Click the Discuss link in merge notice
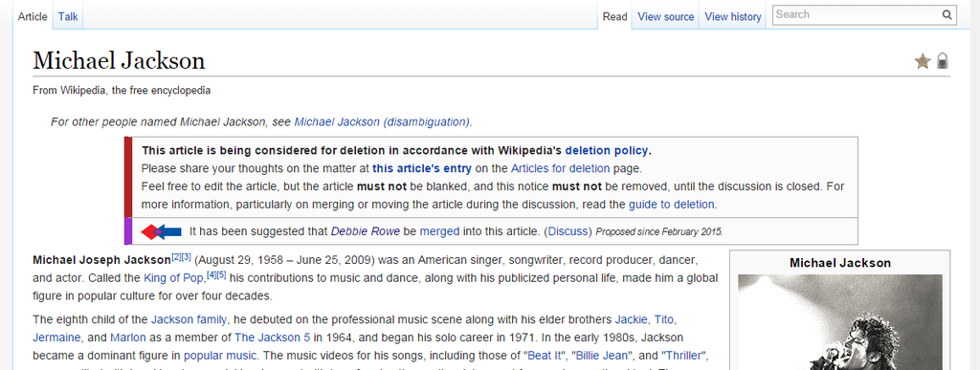Viewport: 980px width, 370px height. point(568,231)
